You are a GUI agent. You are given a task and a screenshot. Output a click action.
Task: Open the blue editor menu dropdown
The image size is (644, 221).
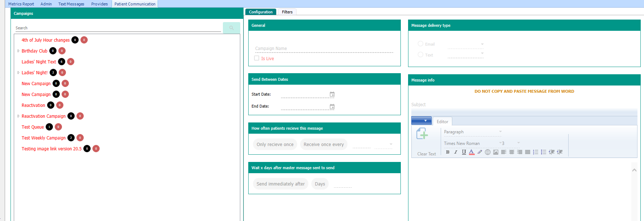pos(421,121)
